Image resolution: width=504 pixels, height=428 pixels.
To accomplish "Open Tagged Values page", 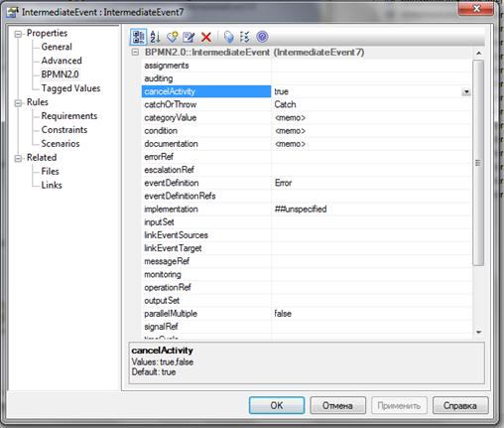I will pos(70,88).
